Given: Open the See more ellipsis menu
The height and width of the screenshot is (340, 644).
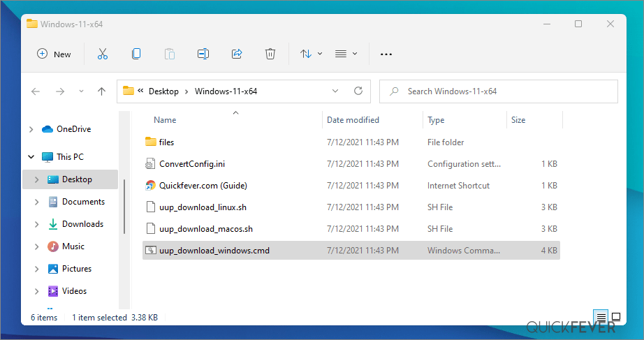Looking at the screenshot, I should (386, 54).
